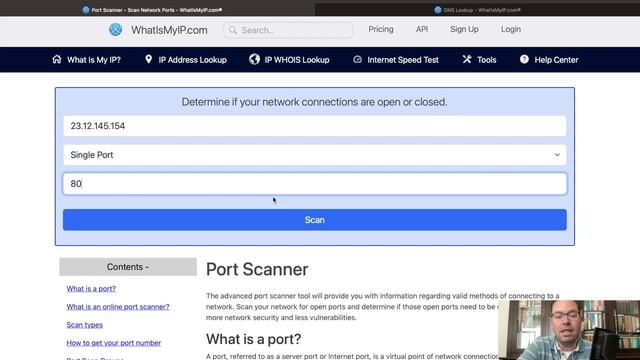
Task: Switch to the DNS Lookup browser tab
Action: 478,10
